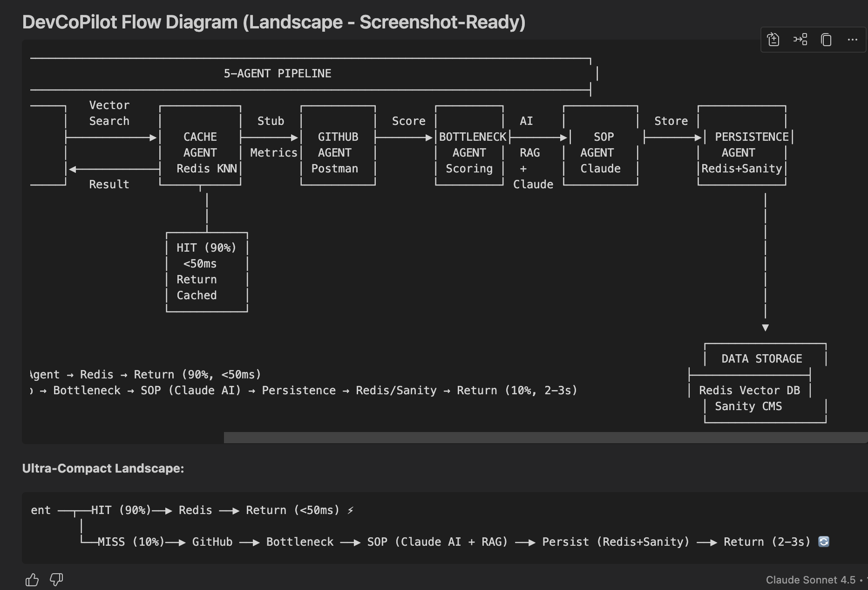Click the '5-AGENT PIPELINE' title text
The image size is (868, 590).
tap(278, 74)
